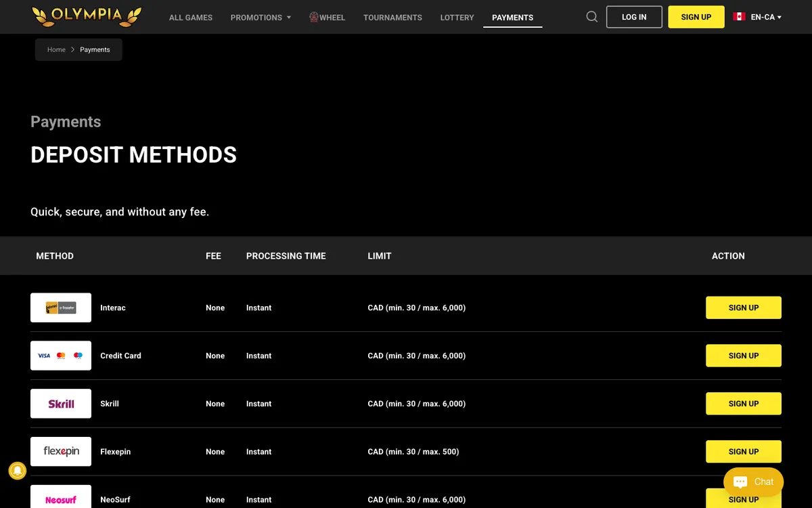The height and width of the screenshot is (508, 812).
Task: Click the Log In button
Action: pyautogui.click(x=634, y=17)
